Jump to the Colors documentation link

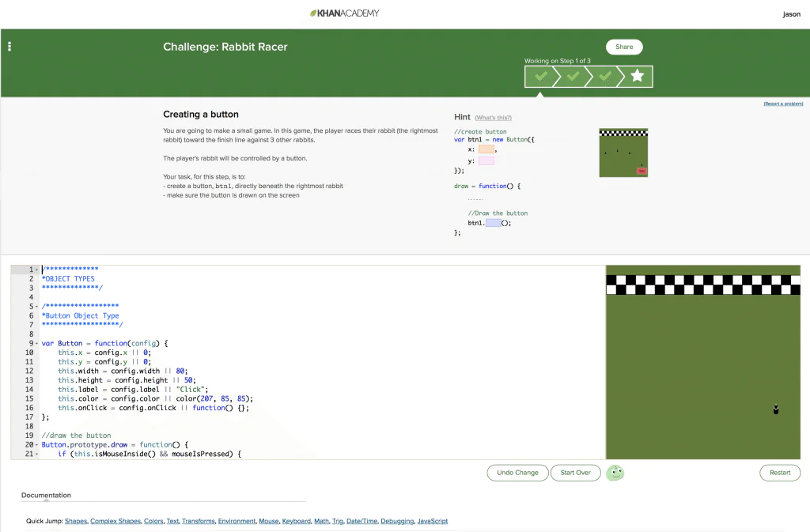tap(153, 522)
